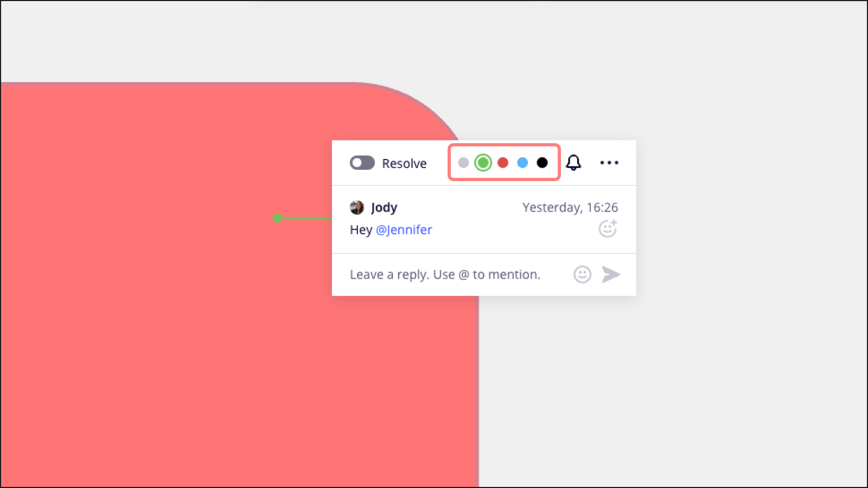Click the "Hey" comment message text

click(361, 230)
